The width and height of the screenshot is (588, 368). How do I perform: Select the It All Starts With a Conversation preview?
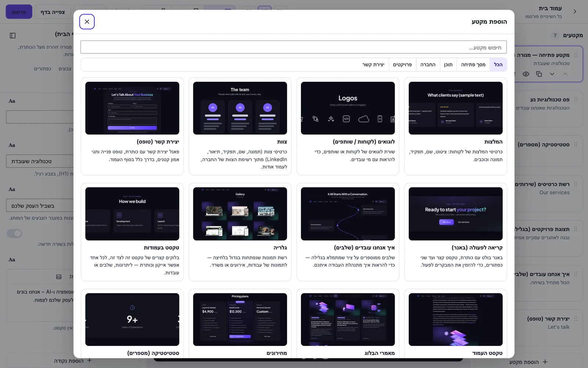348,214
